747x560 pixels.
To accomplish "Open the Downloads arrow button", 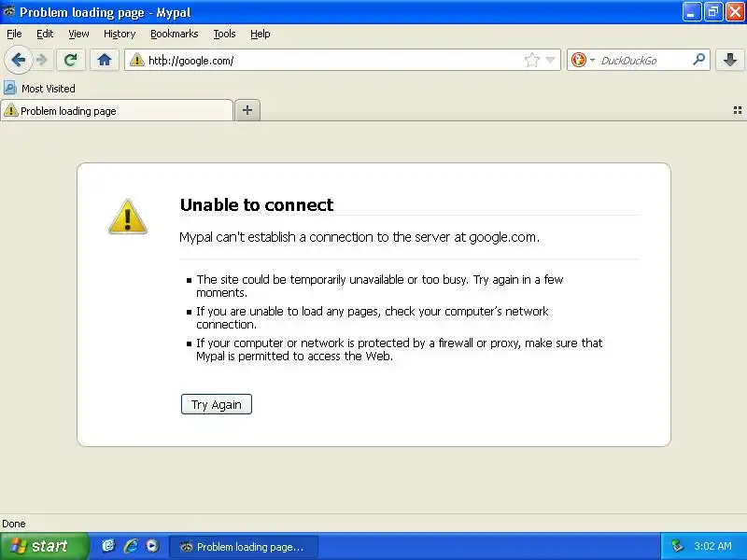I will pyautogui.click(x=730, y=60).
